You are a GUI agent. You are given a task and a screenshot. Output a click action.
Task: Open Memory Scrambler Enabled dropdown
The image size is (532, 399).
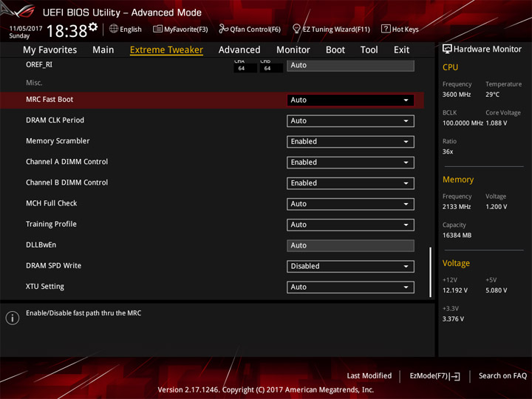click(x=350, y=142)
